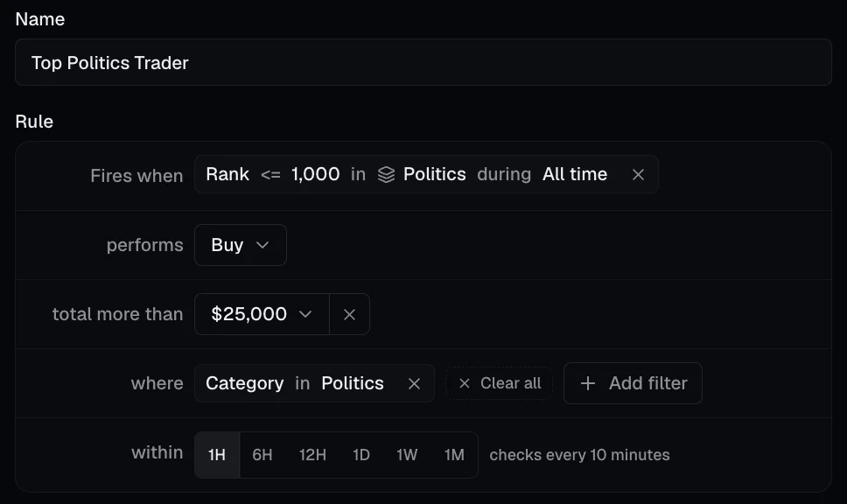Edit the Name field 'Top Politics Trader'
The image size is (847, 504).
point(423,62)
